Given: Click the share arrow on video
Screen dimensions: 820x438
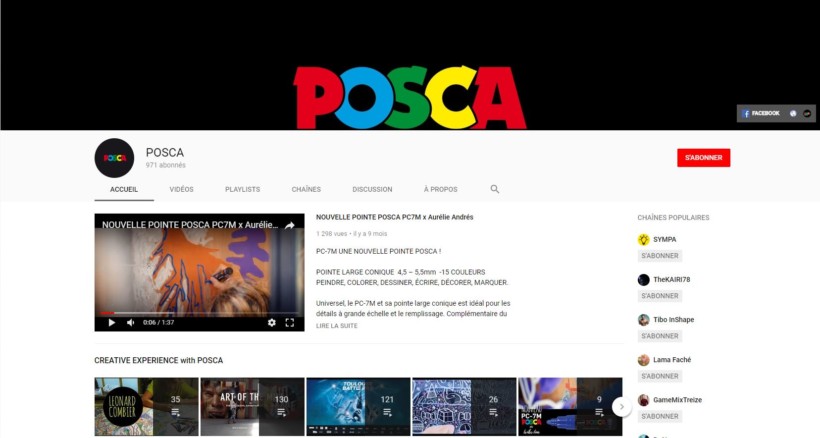Looking at the screenshot, I should [x=289, y=225].
